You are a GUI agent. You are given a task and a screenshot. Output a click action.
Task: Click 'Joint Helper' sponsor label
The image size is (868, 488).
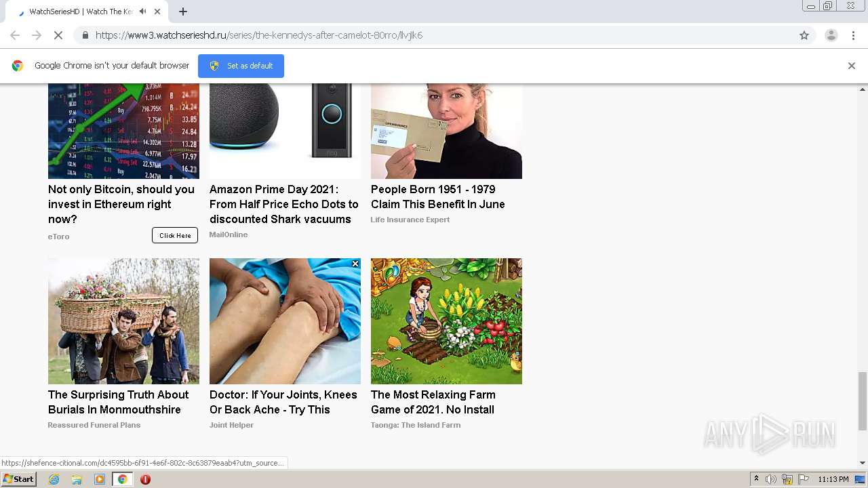point(232,425)
